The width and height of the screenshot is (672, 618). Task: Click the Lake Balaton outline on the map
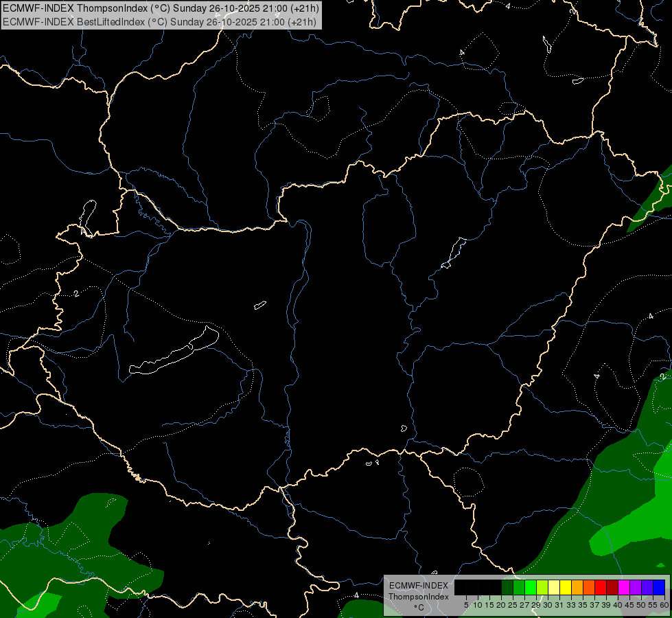[175, 352]
